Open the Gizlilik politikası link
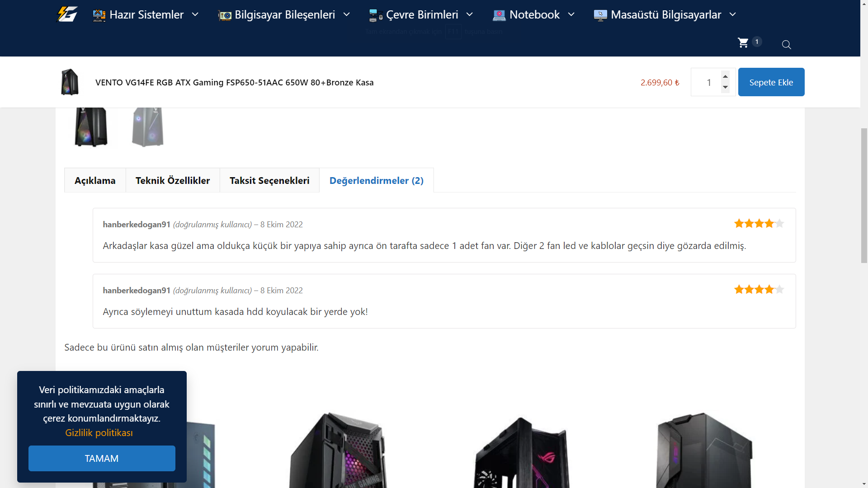868x488 pixels. pyautogui.click(x=99, y=432)
